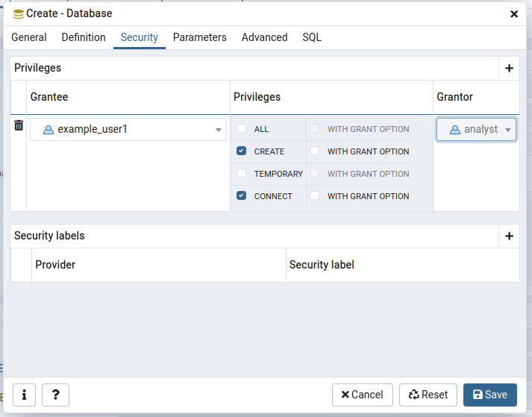Delete the example_user1 privilege row

point(19,126)
